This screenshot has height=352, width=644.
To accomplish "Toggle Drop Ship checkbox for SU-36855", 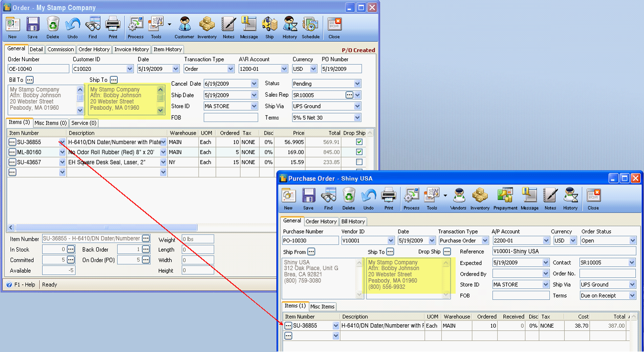I will pos(359,142).
